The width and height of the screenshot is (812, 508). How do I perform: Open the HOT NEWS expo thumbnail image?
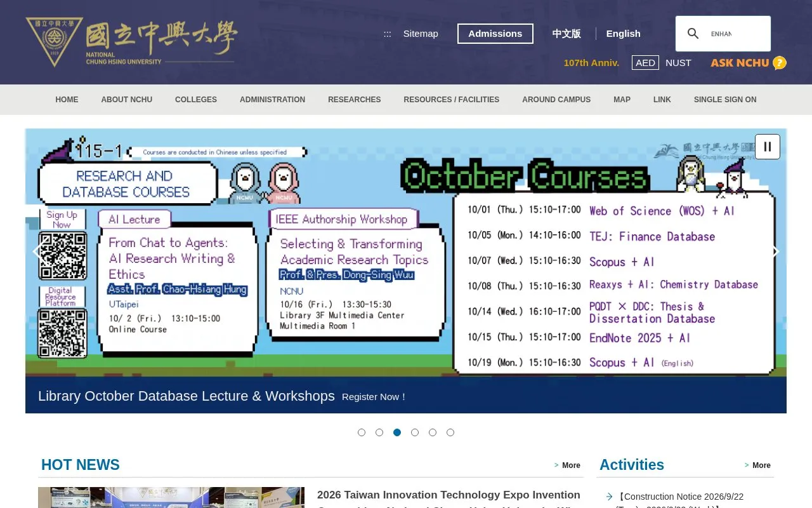click(x=171, y=498)
